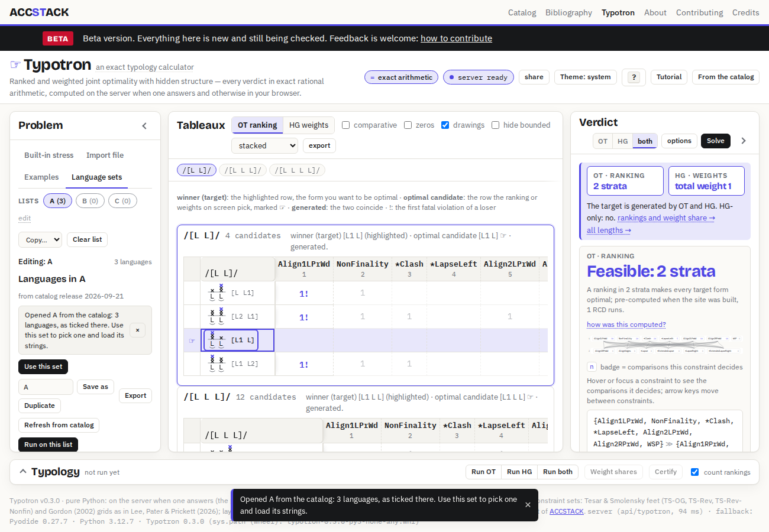Click Duplicate

[40, 406]
